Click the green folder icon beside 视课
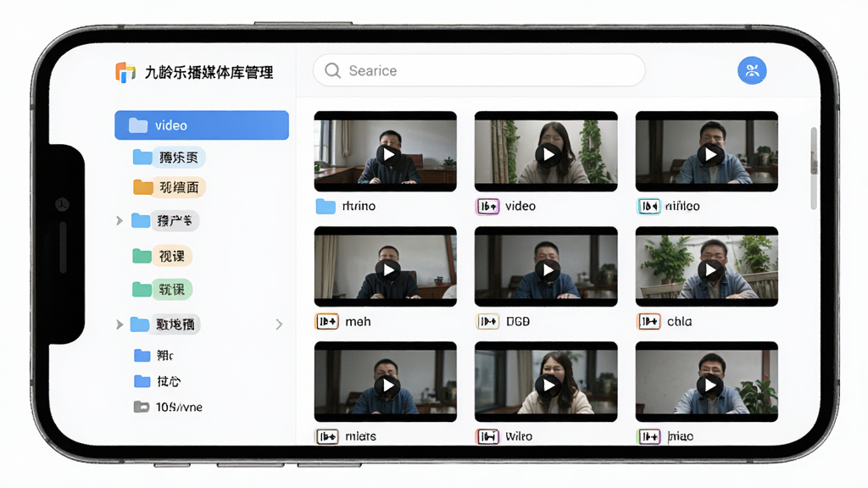868x488 pixels. [x=142, y=256]
